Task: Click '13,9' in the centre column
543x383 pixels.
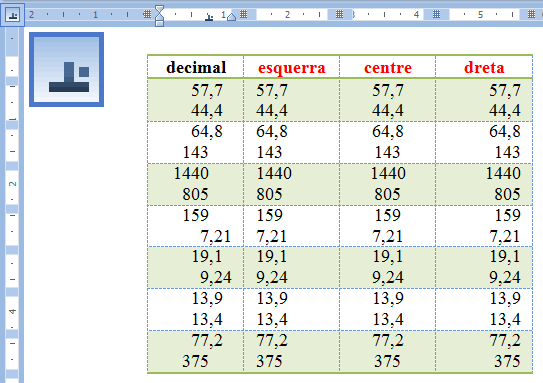Action: (x=388, y=299)
